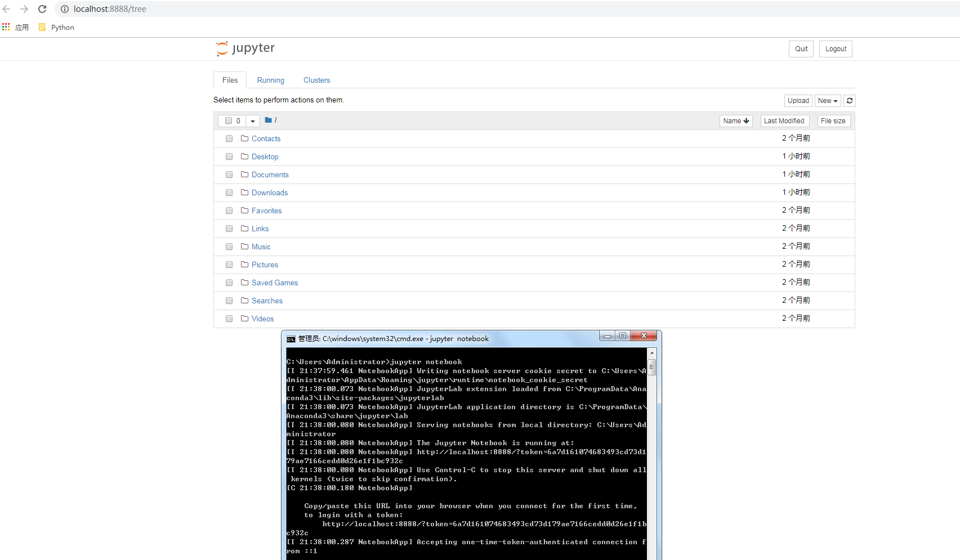960x560 pixels.
Task: Click the Videos folder icon
Action: (244, 319)
